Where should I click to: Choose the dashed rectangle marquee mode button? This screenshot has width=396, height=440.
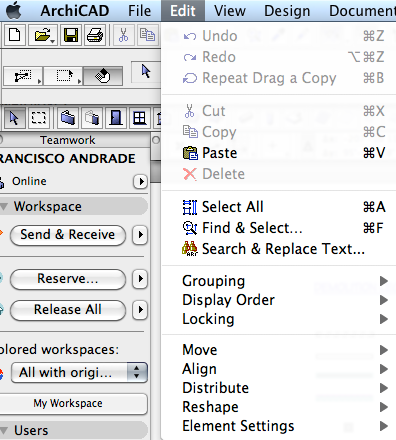63,76
